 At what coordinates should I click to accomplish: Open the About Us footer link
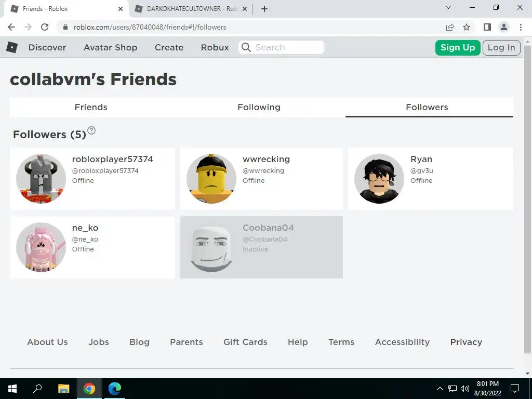[x=47, y=342]
